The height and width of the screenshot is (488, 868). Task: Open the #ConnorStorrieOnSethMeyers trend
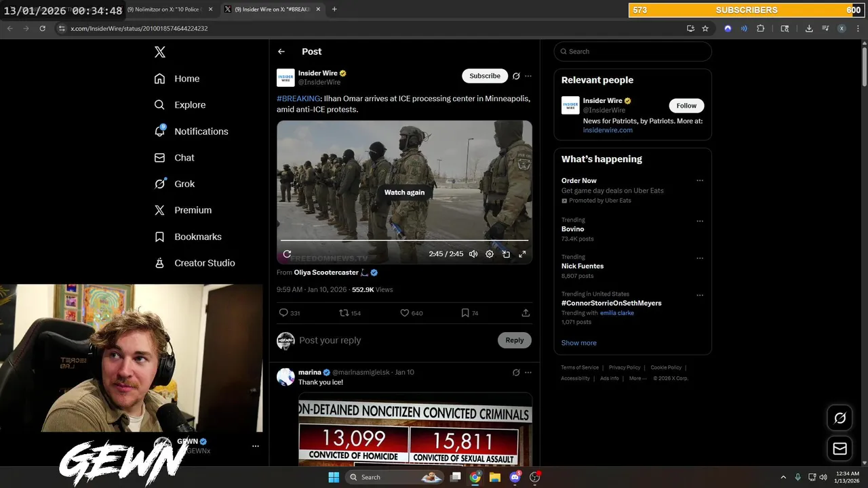[612, 303]
